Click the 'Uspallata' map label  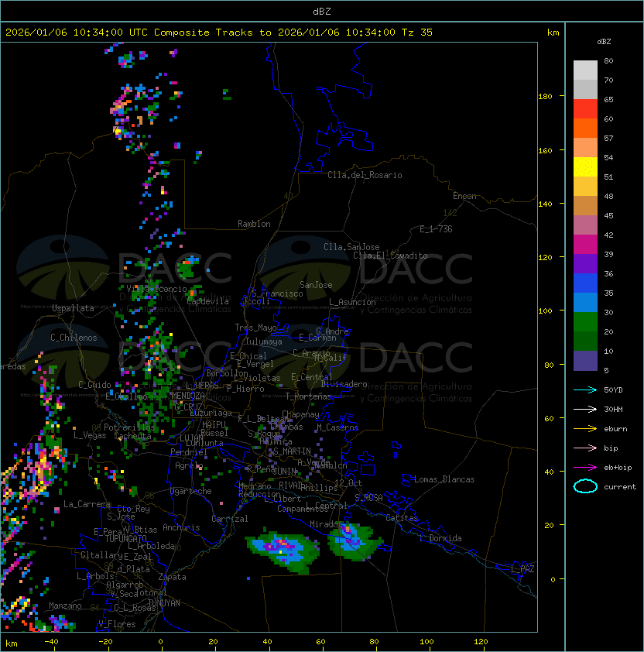point(73,308)
